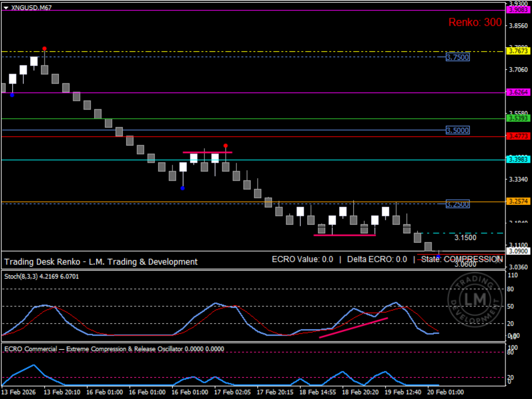Click the 3.8560 price scale value
The width and height of the screenshot is (532, 399).
pyautogui.click(x=519, y=26)
